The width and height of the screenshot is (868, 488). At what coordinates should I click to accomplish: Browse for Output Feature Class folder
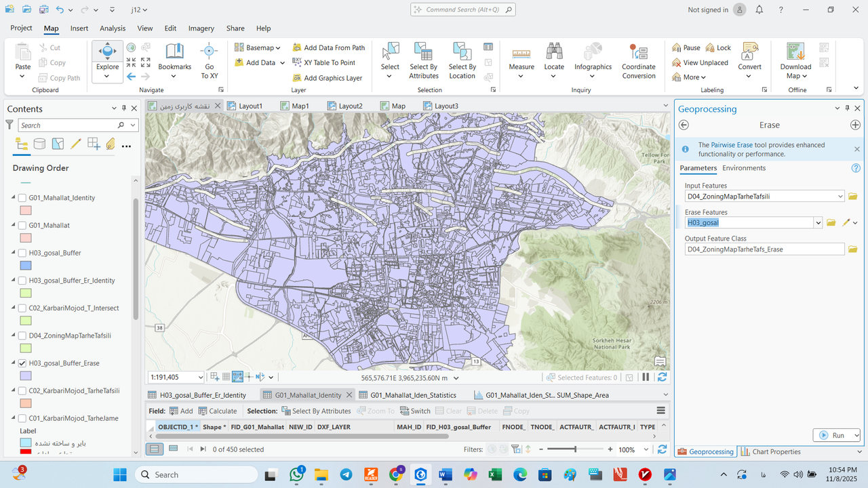(853, 249)
